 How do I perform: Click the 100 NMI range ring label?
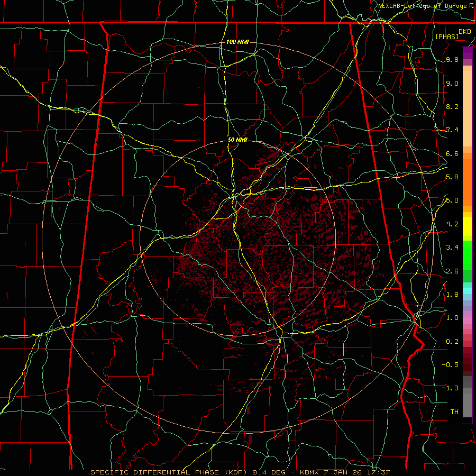(x=237, y=42)
